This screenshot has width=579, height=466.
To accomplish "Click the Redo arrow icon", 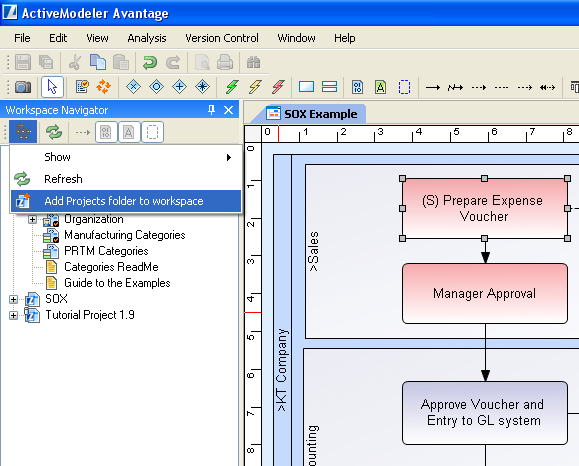I will 173,62.
